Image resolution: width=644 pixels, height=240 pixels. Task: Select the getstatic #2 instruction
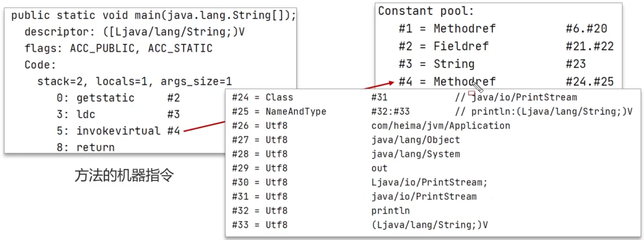coord(118,98)
